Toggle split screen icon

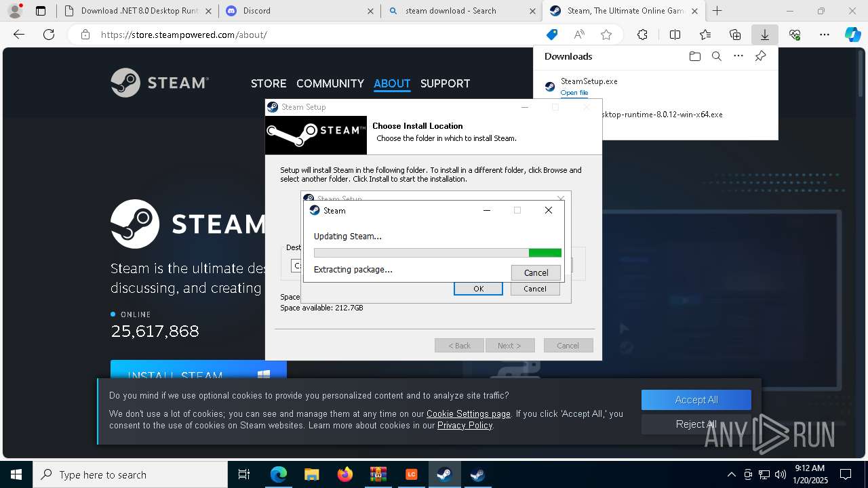(675, 35)
